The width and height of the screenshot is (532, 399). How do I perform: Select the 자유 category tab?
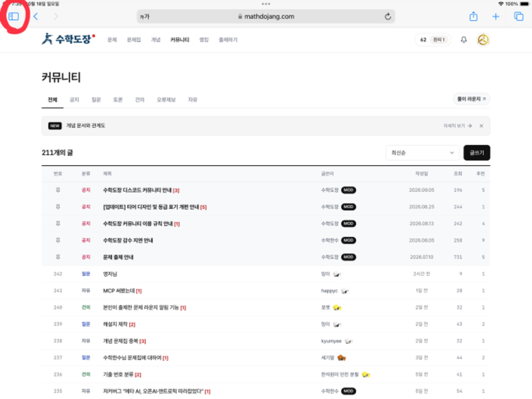point(192,100)
